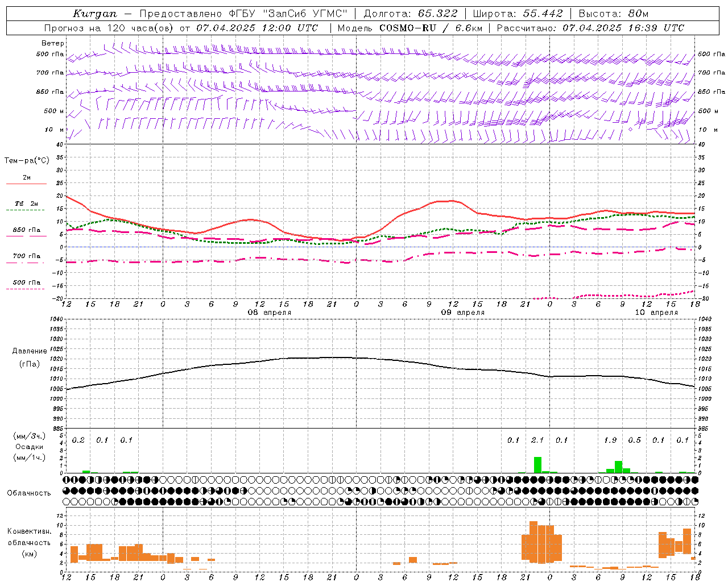728x582 pixels.
Task: Select the (мм/1ч.) units label
Action: coord(29,458)
